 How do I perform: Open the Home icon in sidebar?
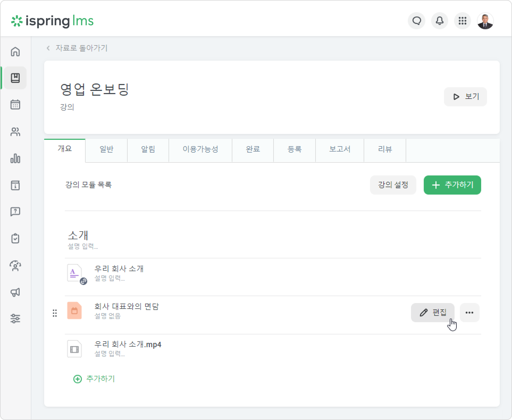click(15, 52)
